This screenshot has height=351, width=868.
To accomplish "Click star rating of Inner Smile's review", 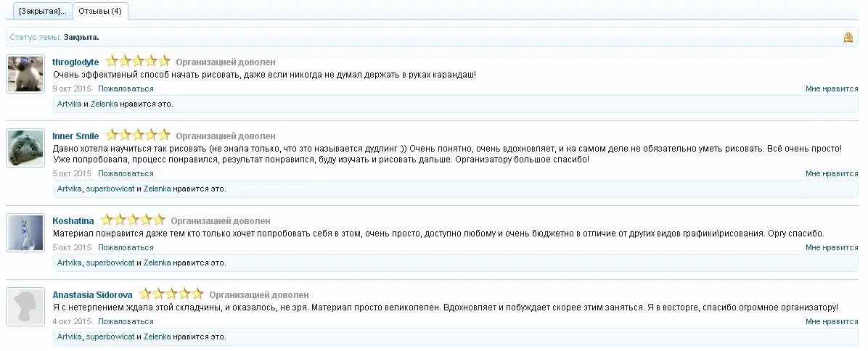I will [138, 136].
